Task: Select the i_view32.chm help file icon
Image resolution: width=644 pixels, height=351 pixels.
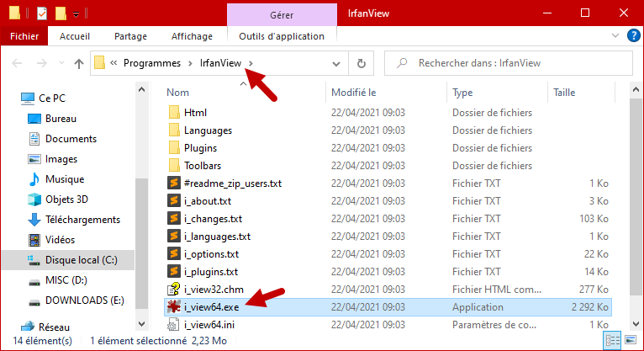Action: [174, 289]
